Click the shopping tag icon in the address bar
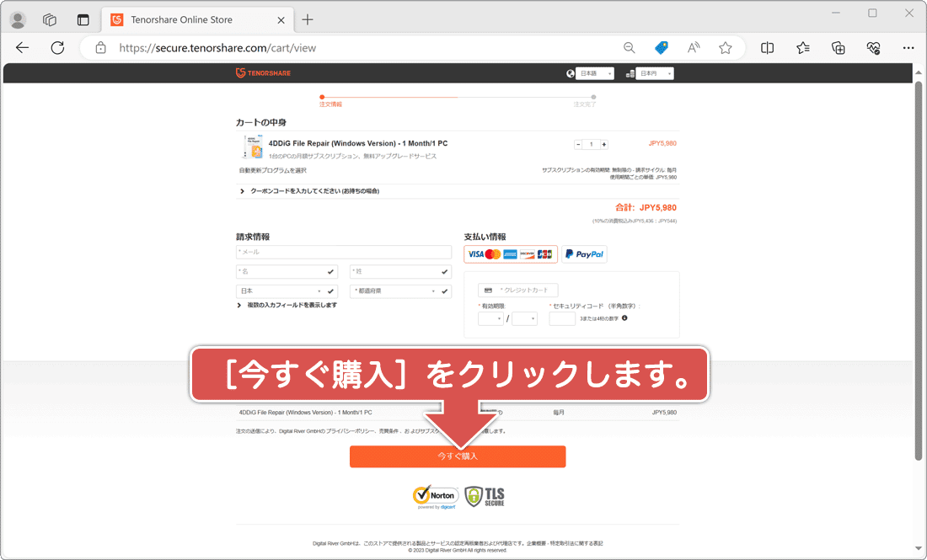927x560 pixels. [662, 48]
